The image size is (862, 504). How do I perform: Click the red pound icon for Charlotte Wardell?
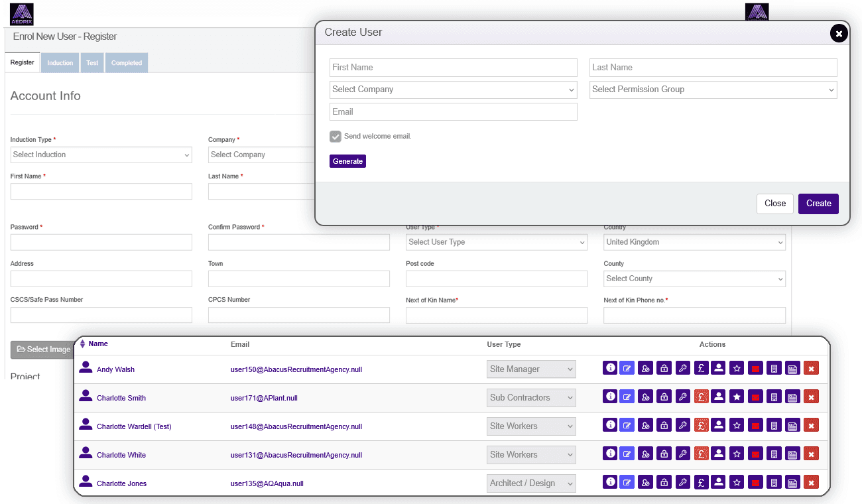(702, 425)
